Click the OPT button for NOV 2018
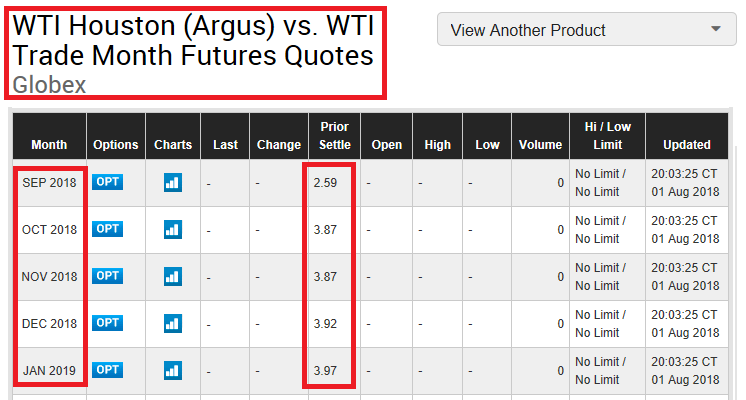The image size is (746, 400). (x=108, y=276)
